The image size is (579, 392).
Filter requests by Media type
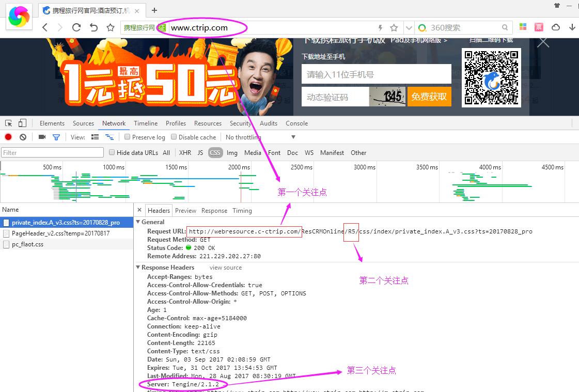click(x=253, y=152)
